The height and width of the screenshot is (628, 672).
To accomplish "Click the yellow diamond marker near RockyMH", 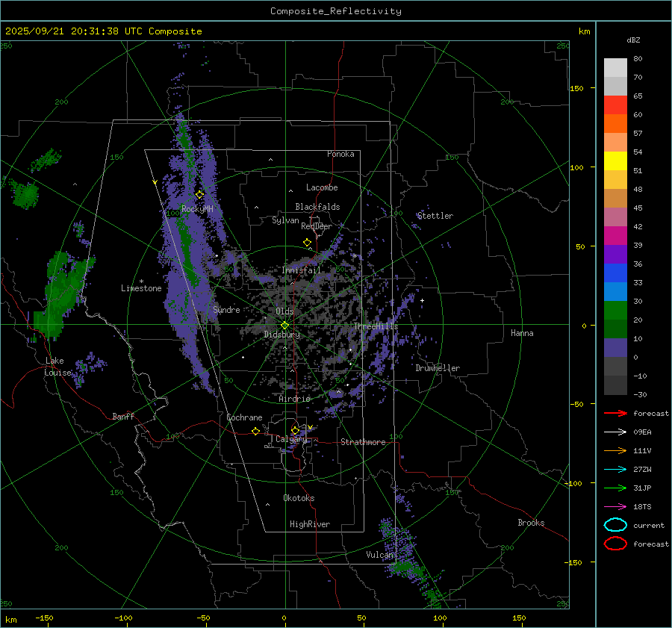I will point(199,194).
